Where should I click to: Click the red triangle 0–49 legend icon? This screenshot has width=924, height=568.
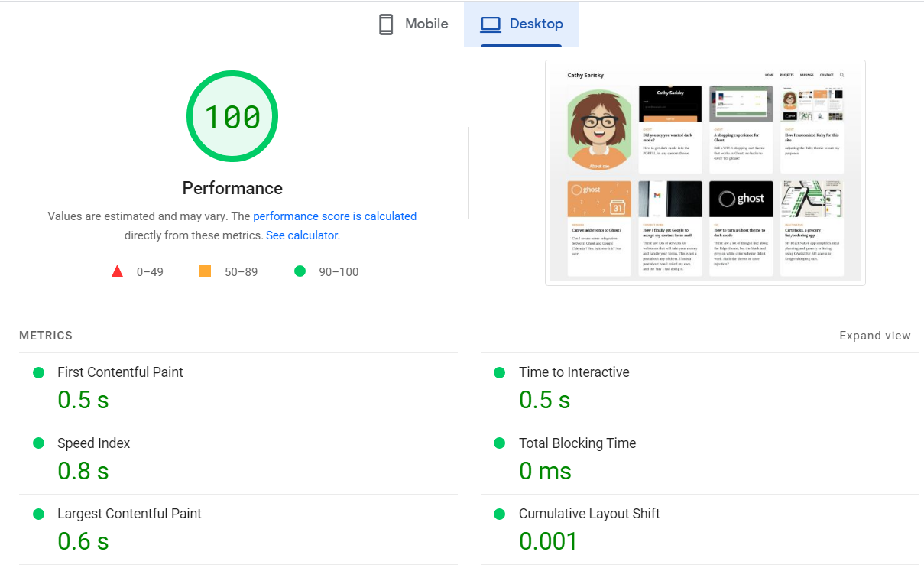coord(118,271)
